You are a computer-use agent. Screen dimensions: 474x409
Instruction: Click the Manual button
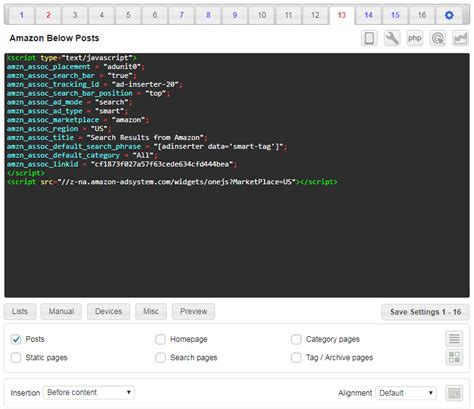(x=61, y=311)
